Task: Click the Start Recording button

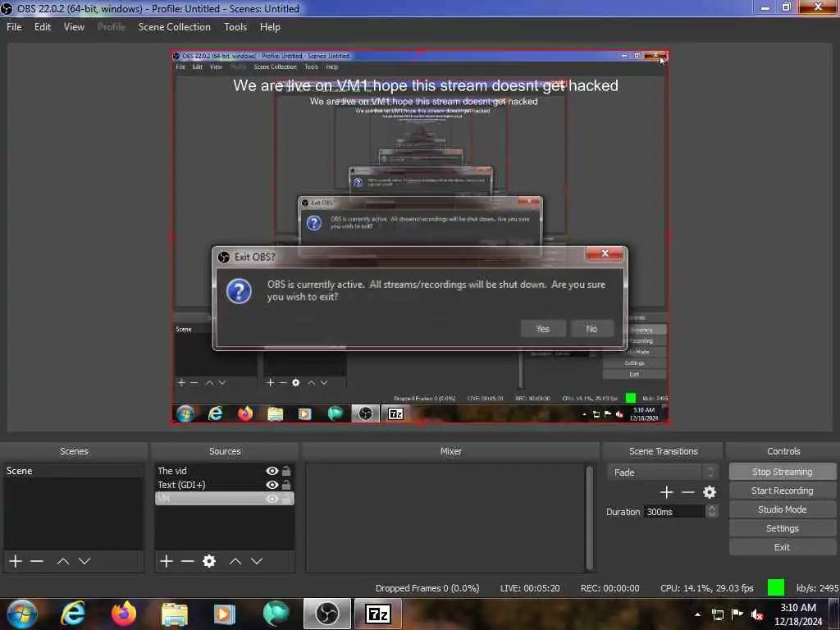Action: pos(782,491)
